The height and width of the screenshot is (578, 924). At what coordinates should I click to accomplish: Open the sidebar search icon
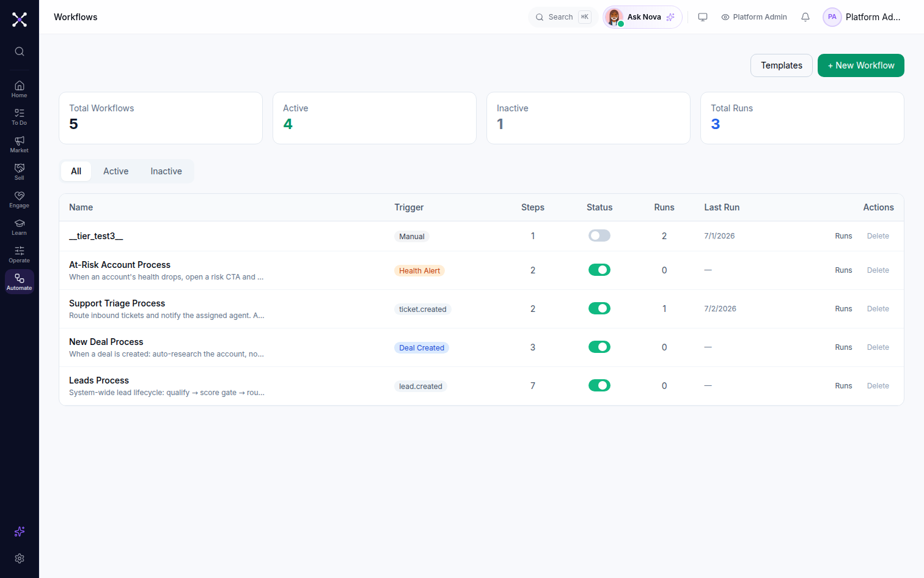(x=20, y=51)
